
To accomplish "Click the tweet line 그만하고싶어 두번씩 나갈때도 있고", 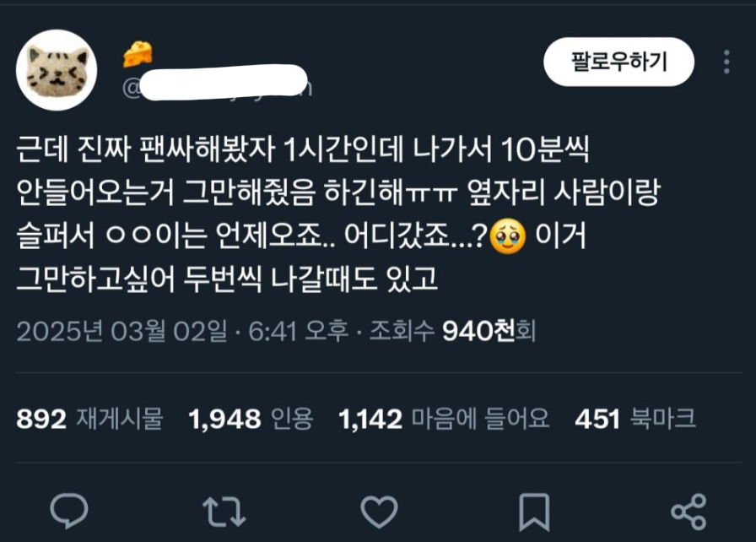I will point(227,279).
